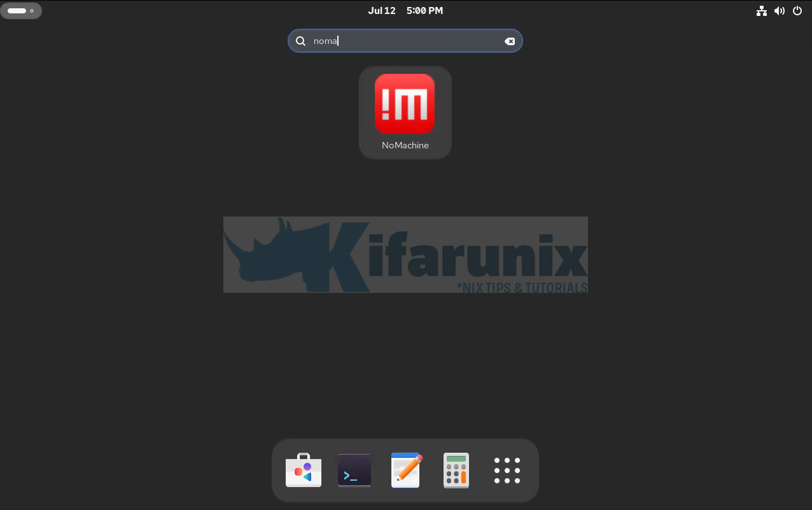Open the Software store from dock
The image size is (812, 510).
(x=304, y=471)
